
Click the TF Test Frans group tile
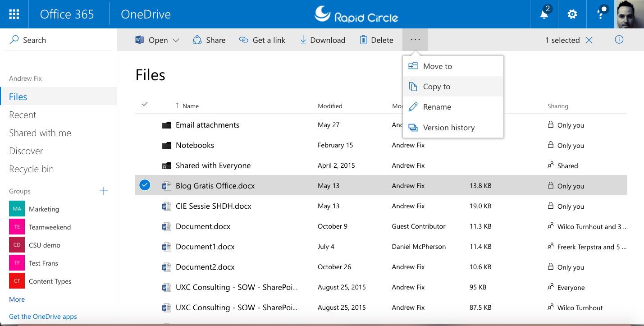coord(17,263)
